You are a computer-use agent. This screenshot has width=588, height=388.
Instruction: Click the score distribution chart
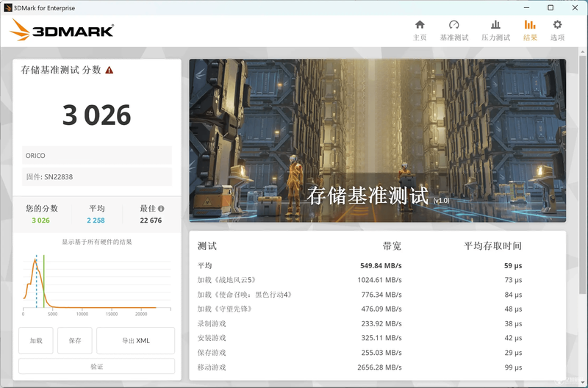[97, 285]
